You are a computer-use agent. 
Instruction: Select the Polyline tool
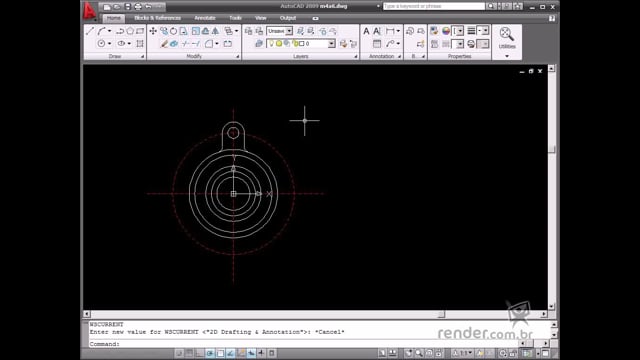coord(120,31)
